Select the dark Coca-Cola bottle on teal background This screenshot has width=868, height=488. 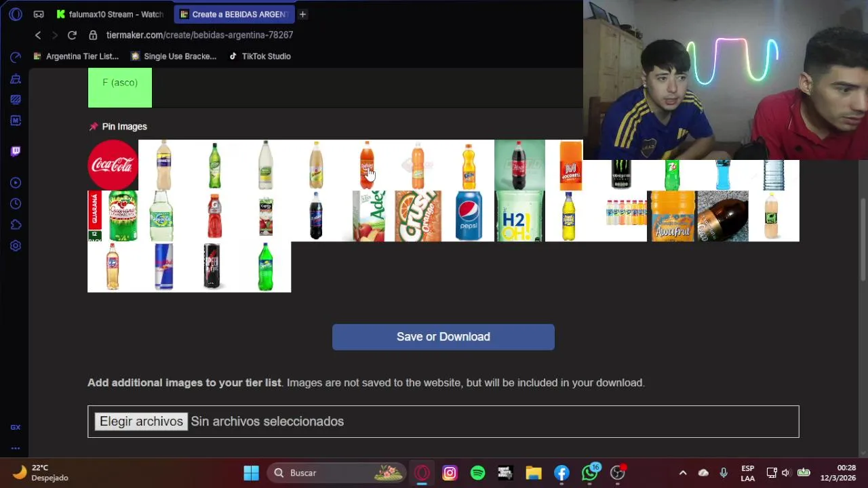519,165
